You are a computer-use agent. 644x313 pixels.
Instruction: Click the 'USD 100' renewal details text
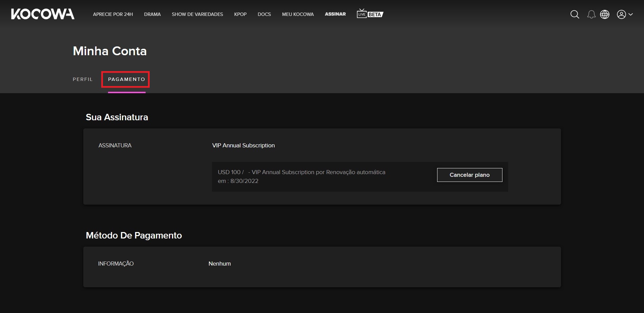301,176
